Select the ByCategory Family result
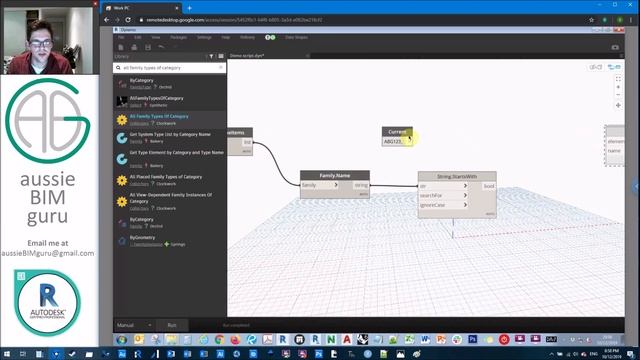 tap(170, 222)
